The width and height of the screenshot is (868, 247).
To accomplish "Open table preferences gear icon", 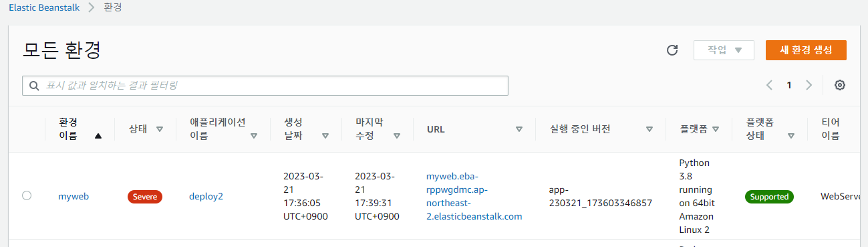I will pos(840,85).
